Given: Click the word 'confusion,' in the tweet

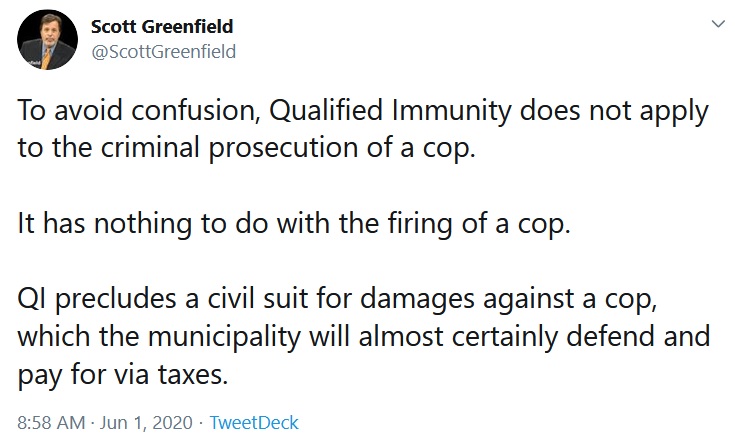Looking at the screenshot, I should 195,112.
